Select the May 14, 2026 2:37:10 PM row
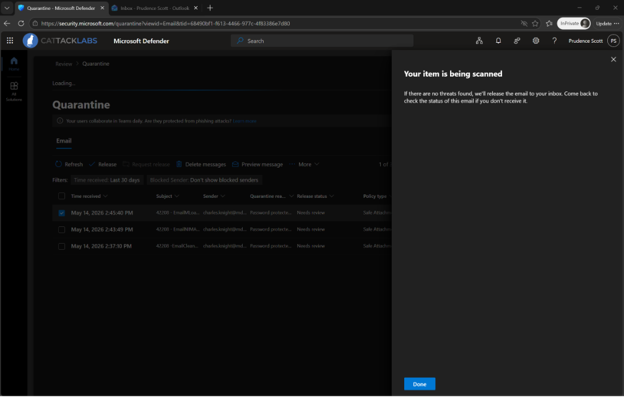The image size is (624, 397). [x=222, y=246]
